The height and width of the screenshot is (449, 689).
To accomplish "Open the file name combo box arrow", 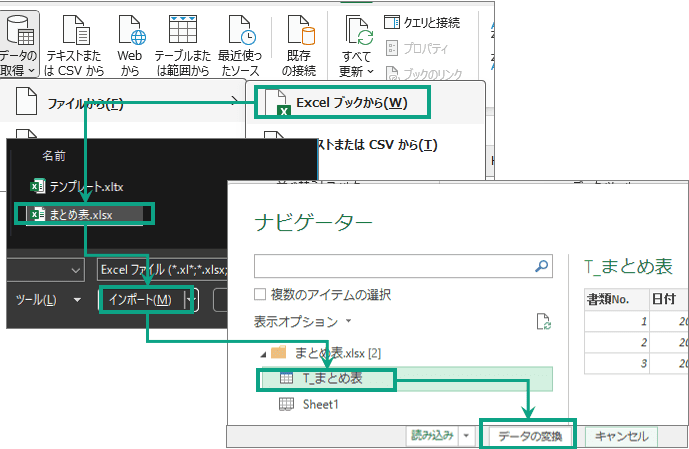I will point(76,270).
